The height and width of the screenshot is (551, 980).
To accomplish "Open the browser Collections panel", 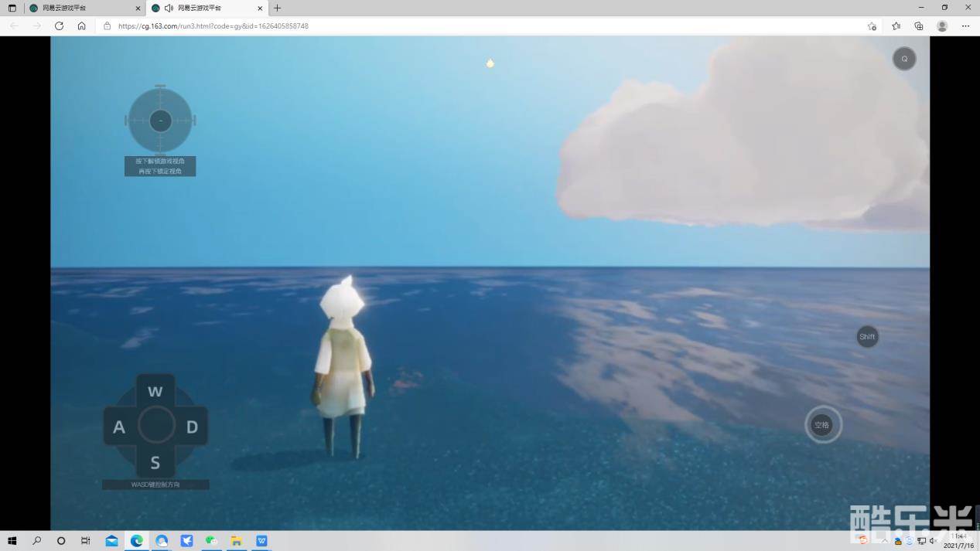I will click(918, 26).
